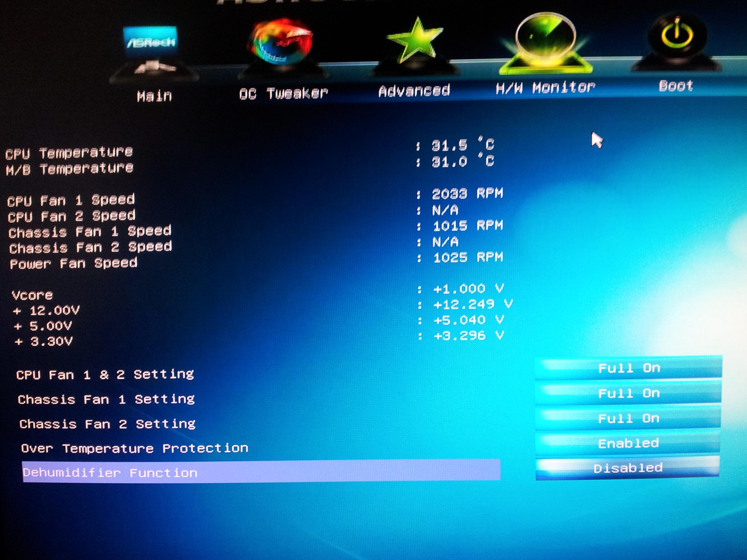Open the Main tab label

pyautogui.click(x=154, y=97)
